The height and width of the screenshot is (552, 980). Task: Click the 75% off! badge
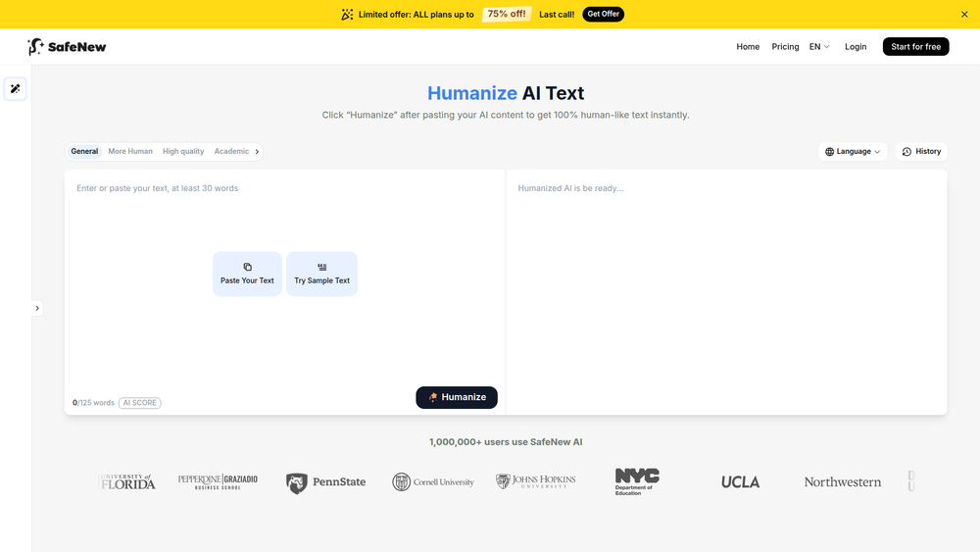[x=507, y=14]
